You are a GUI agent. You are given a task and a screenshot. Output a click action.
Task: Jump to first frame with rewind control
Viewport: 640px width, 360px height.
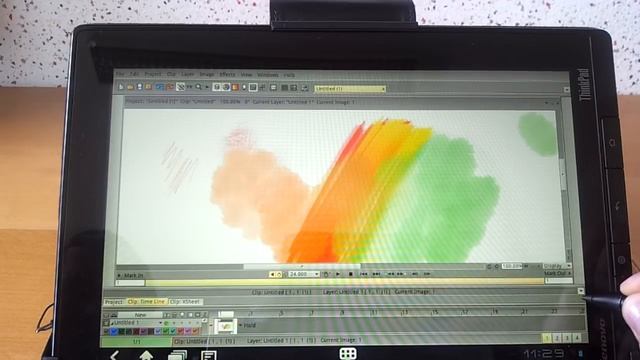point(364,274)
